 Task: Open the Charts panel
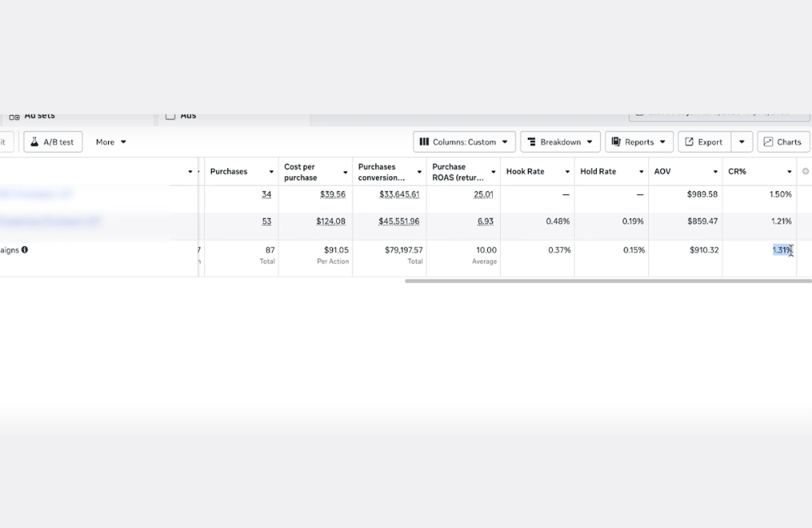coord(783,142)
